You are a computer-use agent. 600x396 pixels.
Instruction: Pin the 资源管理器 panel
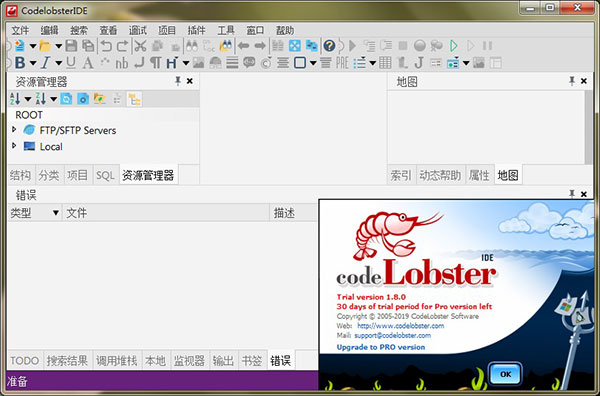coord(178,81)
